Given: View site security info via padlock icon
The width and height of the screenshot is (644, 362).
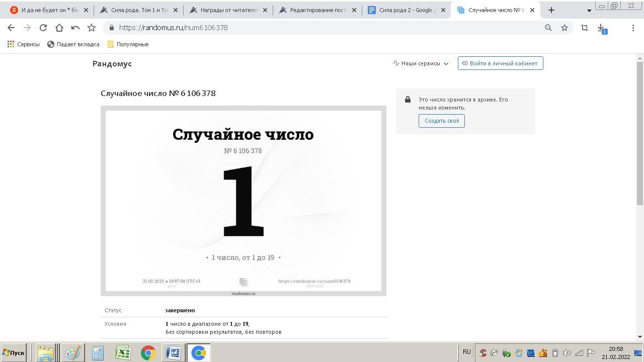Looking at the screenshot, I should coord(112,28).
